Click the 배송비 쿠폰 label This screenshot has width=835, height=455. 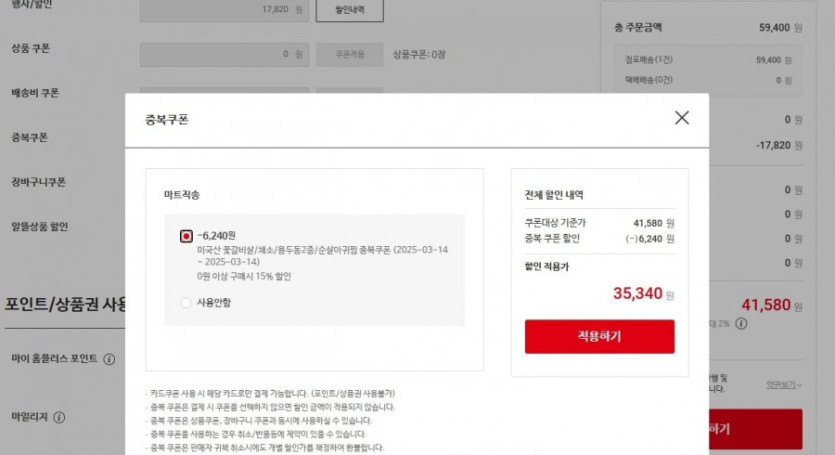coord(35,93)
